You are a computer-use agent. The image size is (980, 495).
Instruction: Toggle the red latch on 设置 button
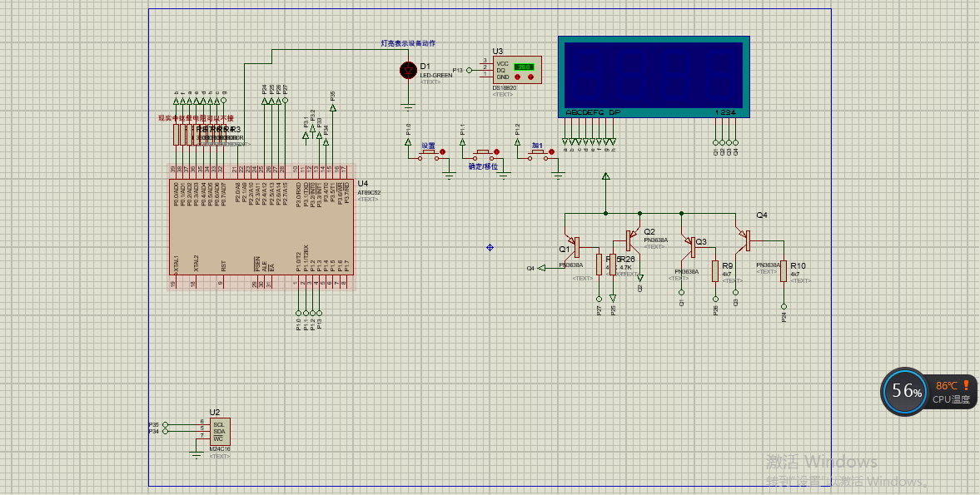[442, 151]
